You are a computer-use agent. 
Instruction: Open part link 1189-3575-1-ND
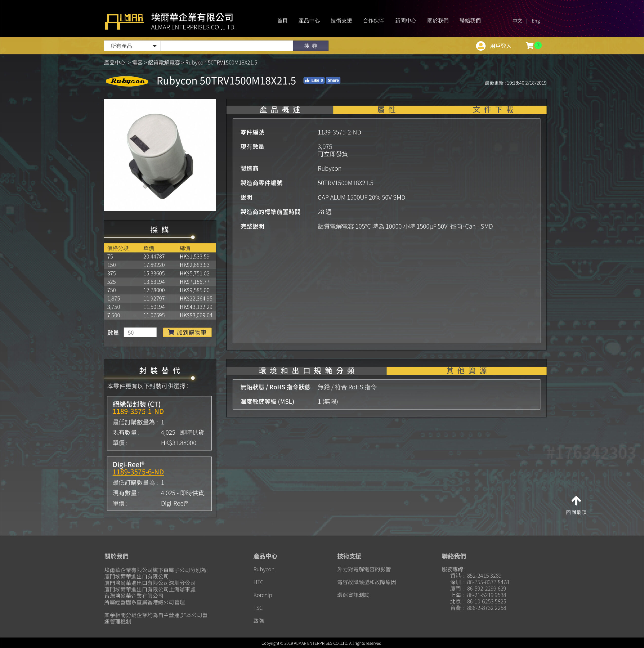(138, 412)
